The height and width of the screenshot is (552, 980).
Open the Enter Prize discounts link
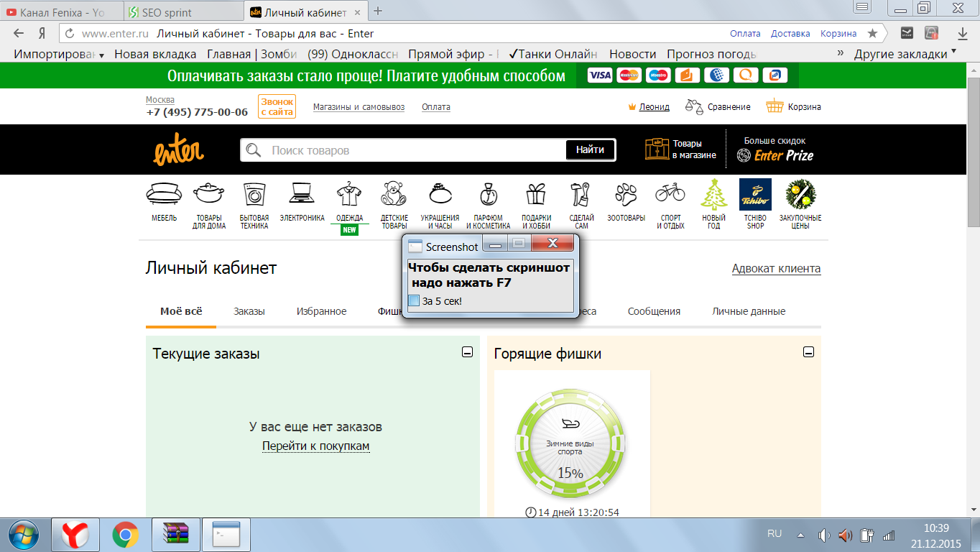point(775,150)
